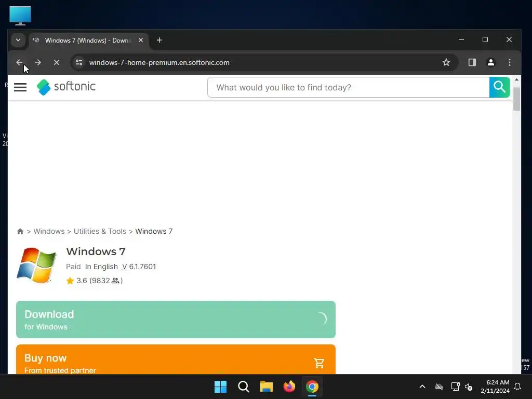The width and height of the screenshot is (532, 399).
Task: Open File Explorer from the taskbar
Action: click(267, 387)
